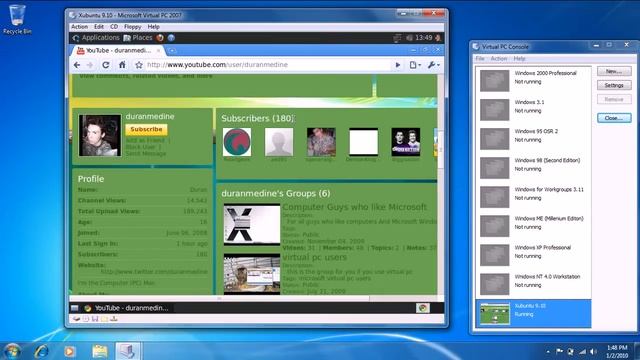Click the floppy disk status icon
The width and height of the screenshot is (640, 360).
[95, 319]
